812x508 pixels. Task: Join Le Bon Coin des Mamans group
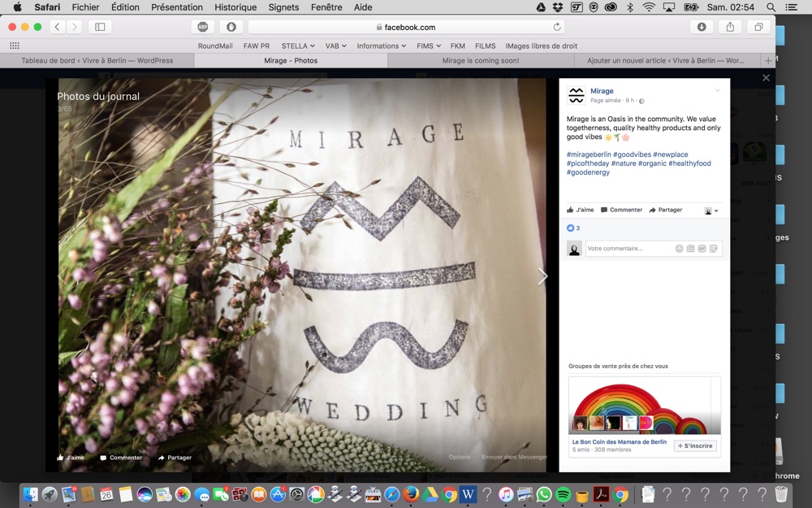click(695, 445)
